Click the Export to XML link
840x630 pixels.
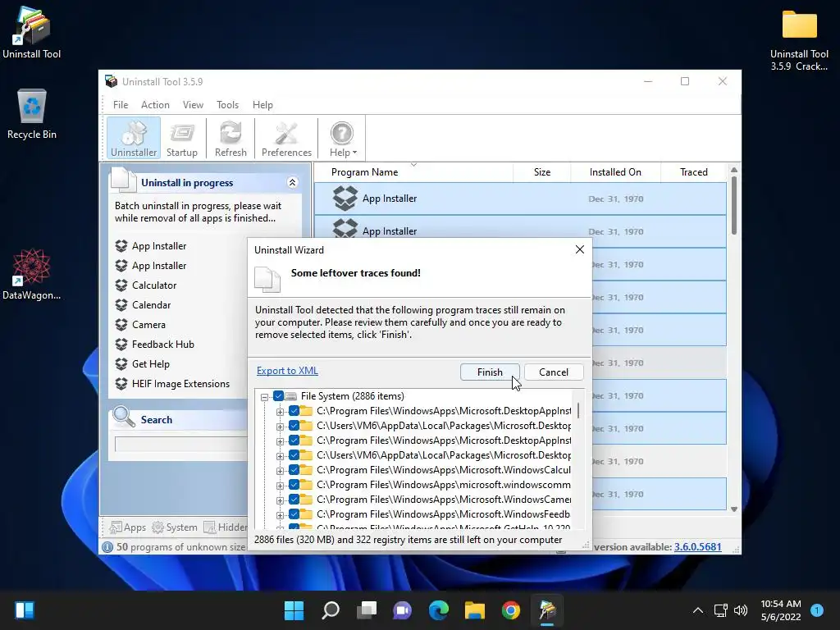(x=287, y=371)
